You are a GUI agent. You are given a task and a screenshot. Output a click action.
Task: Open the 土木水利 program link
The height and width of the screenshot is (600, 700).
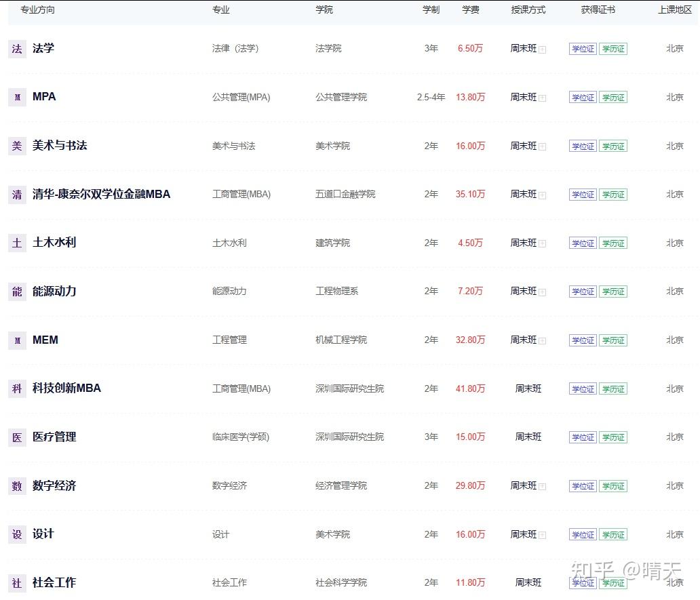54,242
